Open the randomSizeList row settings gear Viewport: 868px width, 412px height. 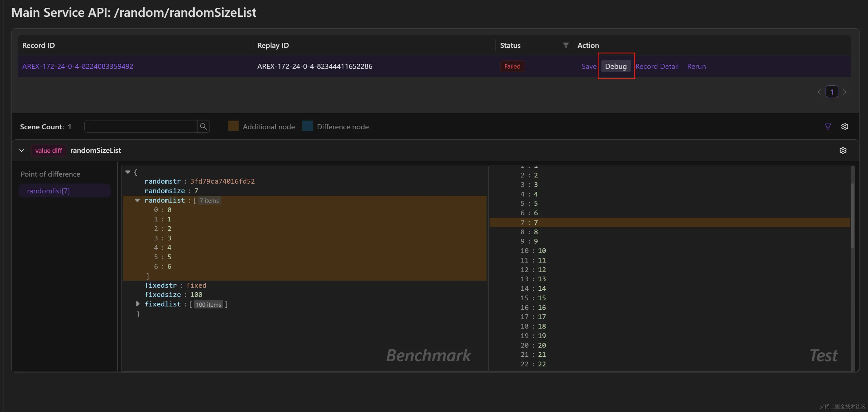843,150
